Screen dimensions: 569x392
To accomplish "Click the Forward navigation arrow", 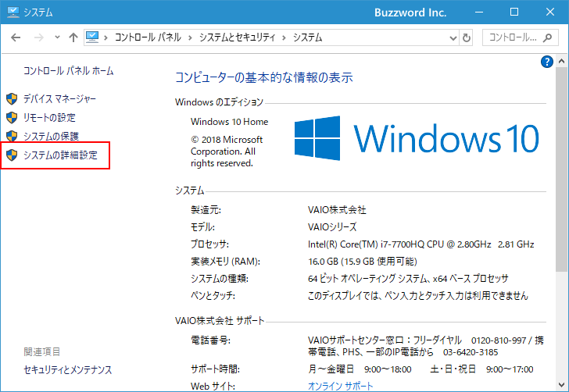I will pos(37,37).
